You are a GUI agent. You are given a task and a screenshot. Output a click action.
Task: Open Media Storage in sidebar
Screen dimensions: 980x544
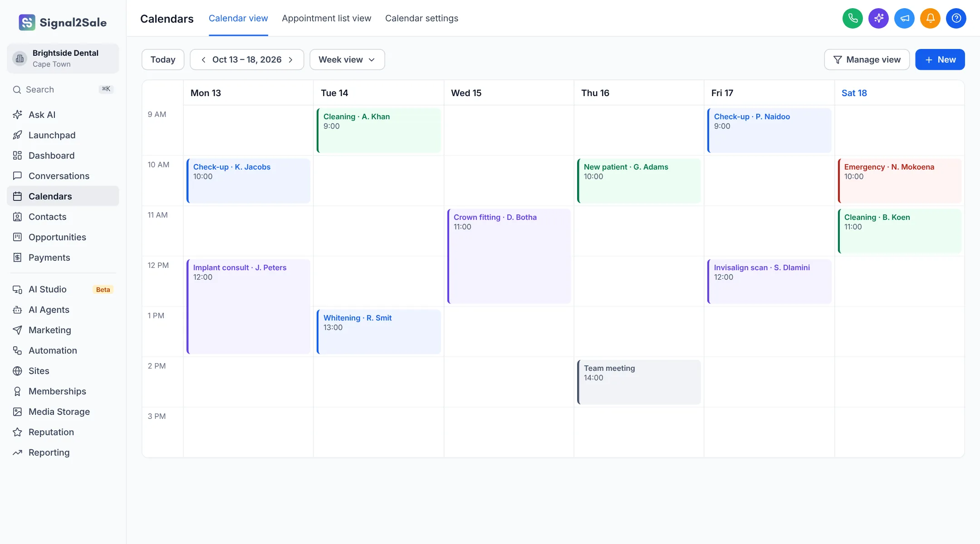[63, 412]
